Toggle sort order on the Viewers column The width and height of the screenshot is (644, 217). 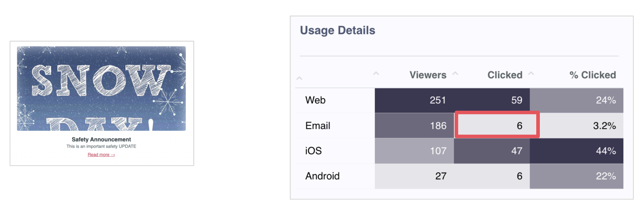455,74
